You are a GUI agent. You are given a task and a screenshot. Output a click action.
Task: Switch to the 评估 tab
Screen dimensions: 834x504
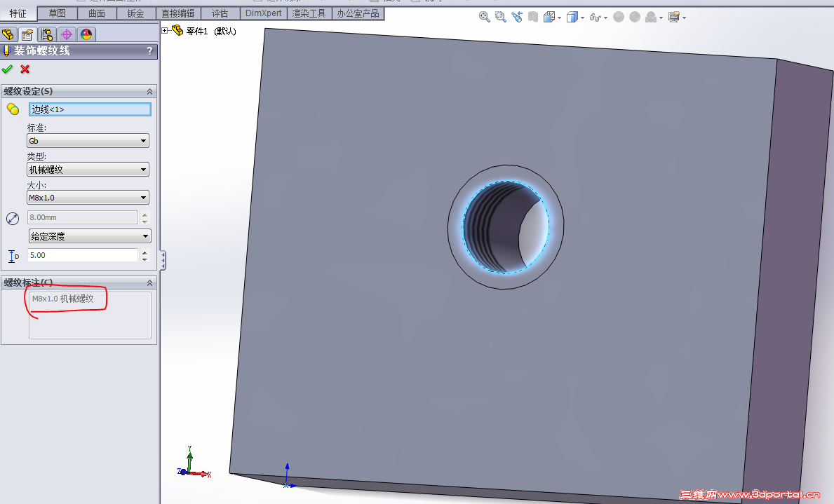pos(220,13)
